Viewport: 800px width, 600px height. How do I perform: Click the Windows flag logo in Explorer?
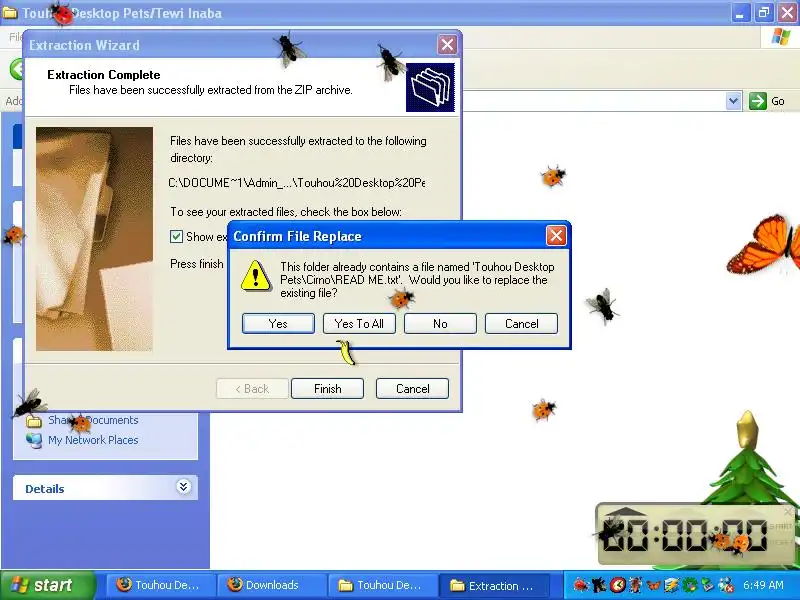(781, 37)
